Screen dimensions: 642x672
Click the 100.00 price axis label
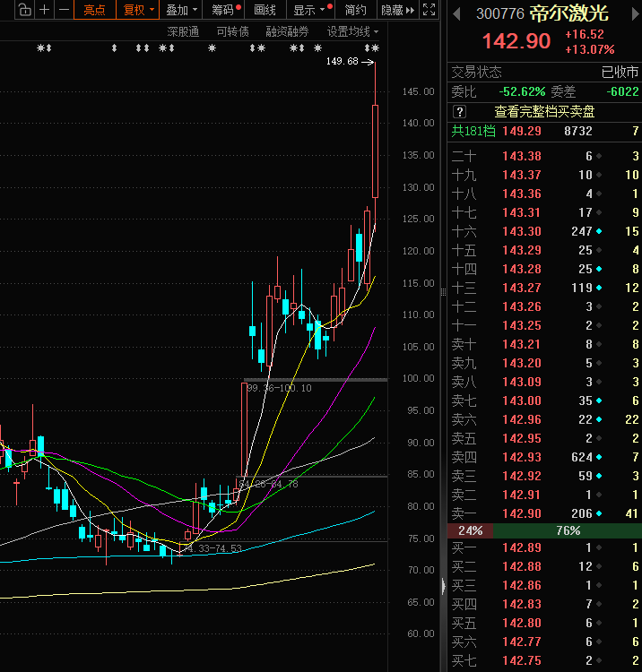coord(418,378)
